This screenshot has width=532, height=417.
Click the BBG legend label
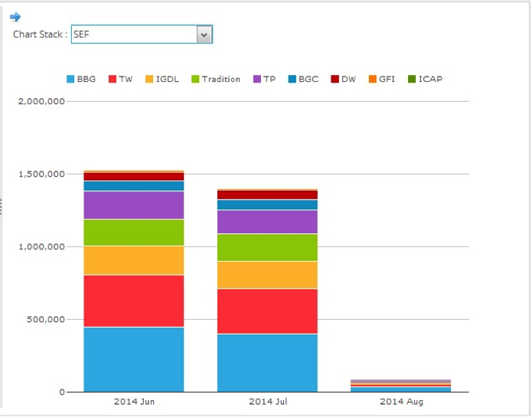(x=86, y=79)
